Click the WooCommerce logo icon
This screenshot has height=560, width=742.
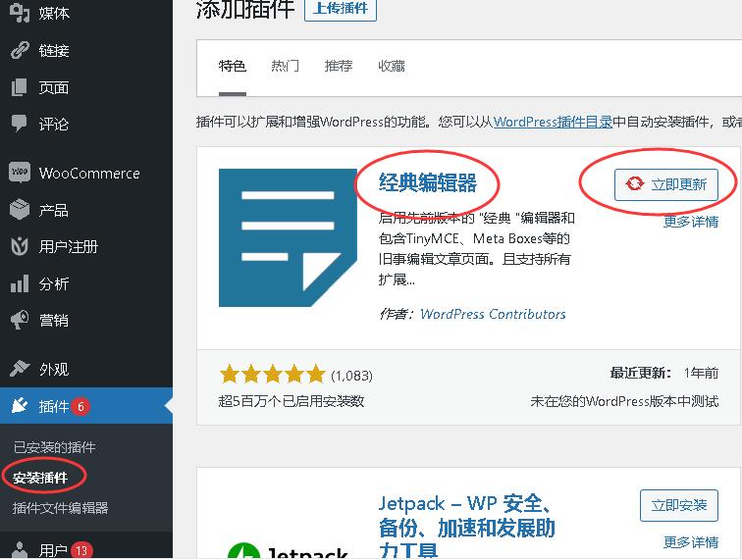tap(19, 173)
